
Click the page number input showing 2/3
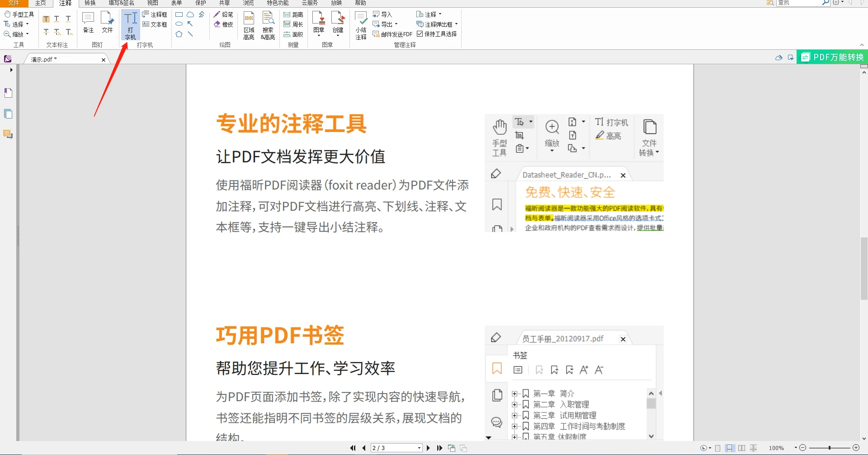[x=394, y=448]
